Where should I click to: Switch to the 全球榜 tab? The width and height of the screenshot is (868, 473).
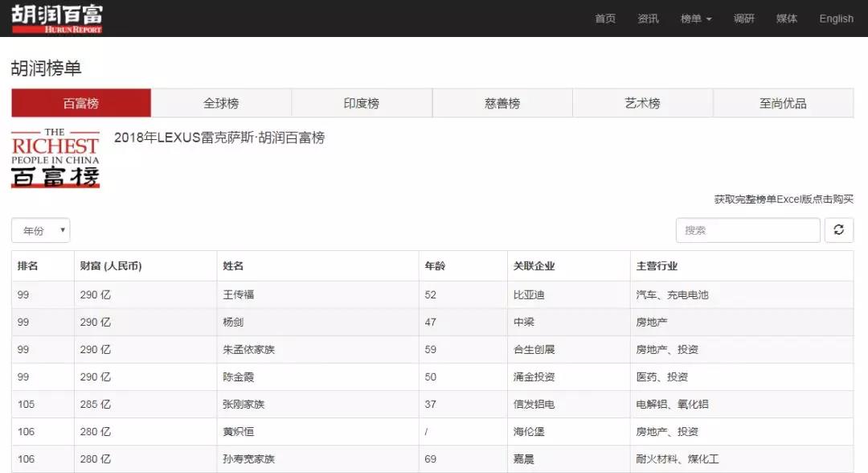[221, 103]
